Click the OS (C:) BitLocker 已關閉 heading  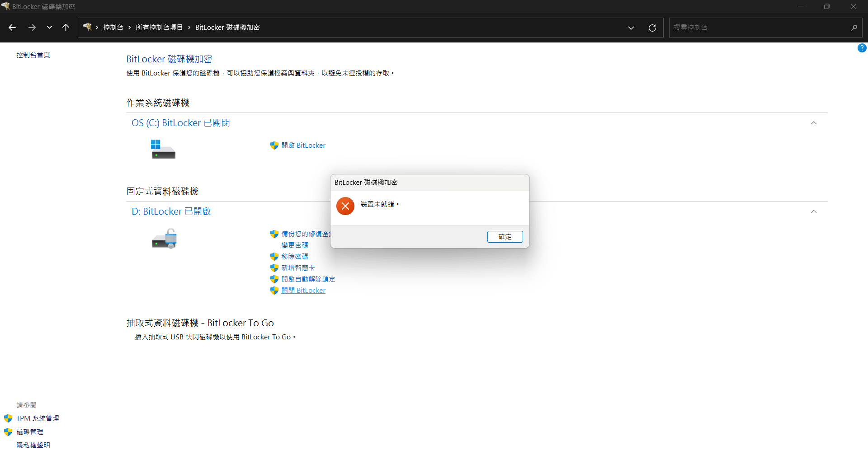(181, 123)
